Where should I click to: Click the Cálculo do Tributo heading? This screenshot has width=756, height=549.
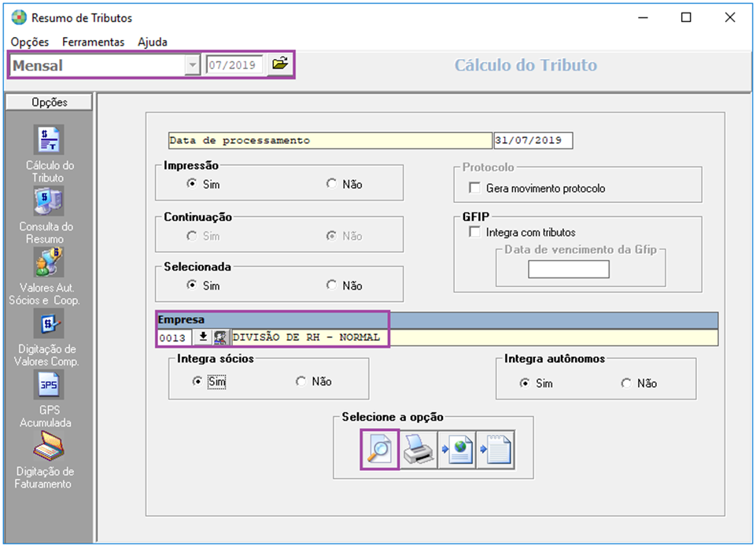[526, 65]
